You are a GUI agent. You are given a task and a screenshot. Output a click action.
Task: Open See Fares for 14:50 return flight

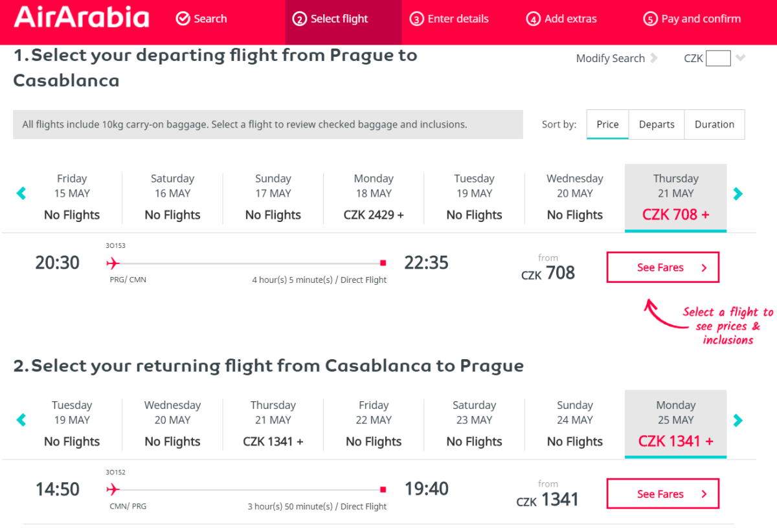coord(662,494)
